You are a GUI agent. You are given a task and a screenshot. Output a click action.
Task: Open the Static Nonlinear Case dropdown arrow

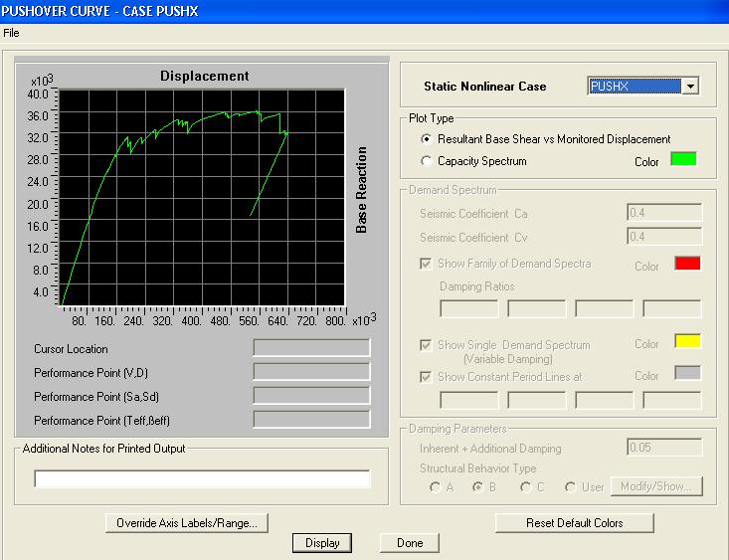coord(690,87)
